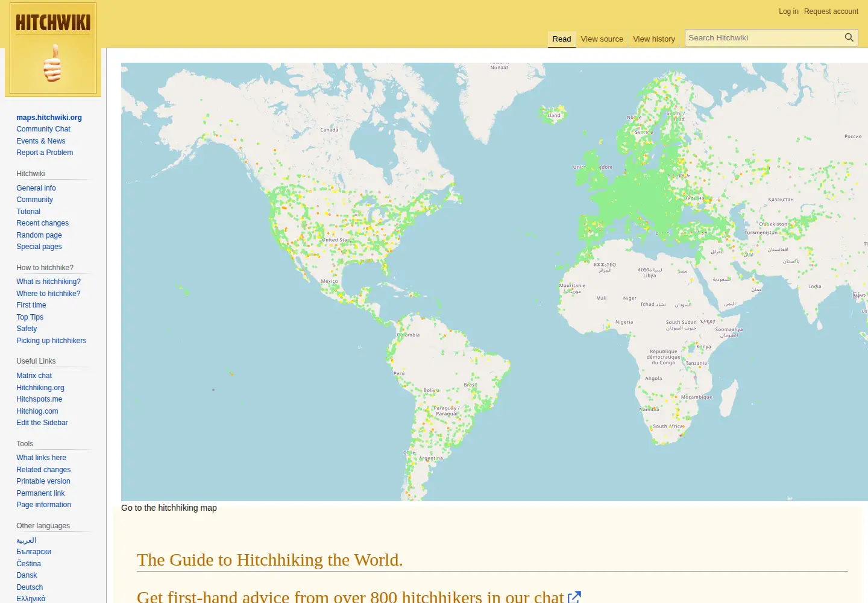Click the external link icon beside chat heading
Screen dimensions: 868x603
click(x=574, y=597)
